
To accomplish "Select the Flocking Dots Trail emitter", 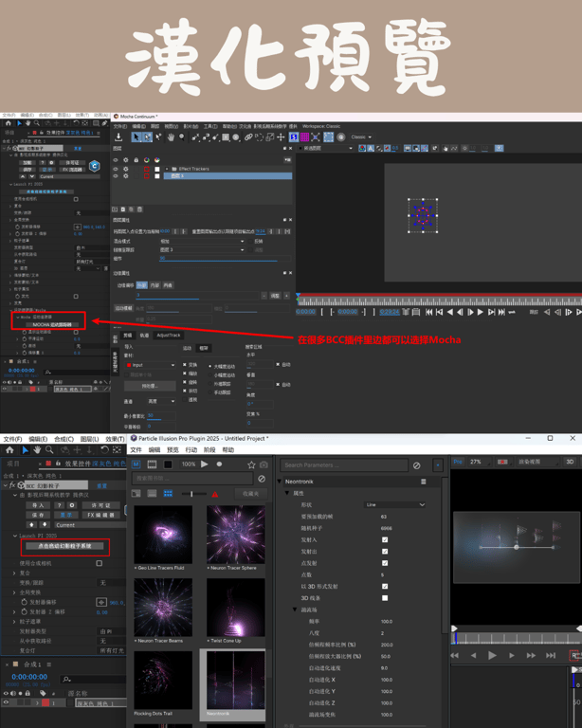I will 163,681.
